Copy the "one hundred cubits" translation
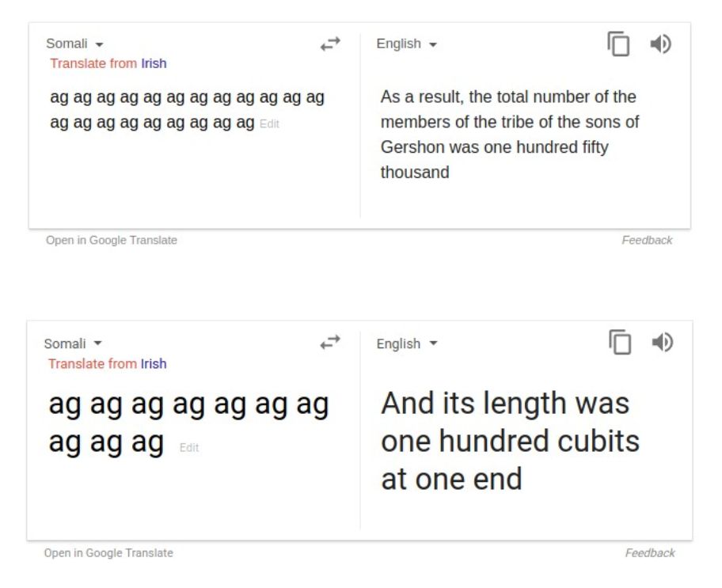Screen dimensions: 722x588 pos(619,342)
